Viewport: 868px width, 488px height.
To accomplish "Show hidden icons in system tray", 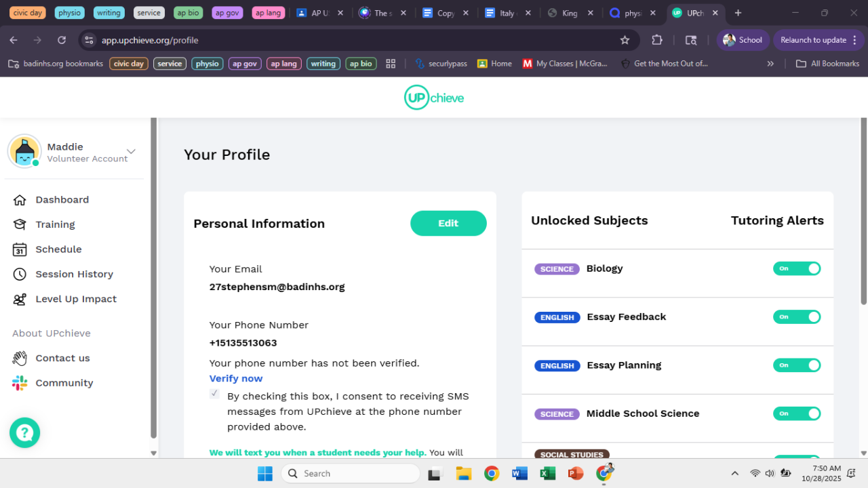I will (x=734, y=473).
